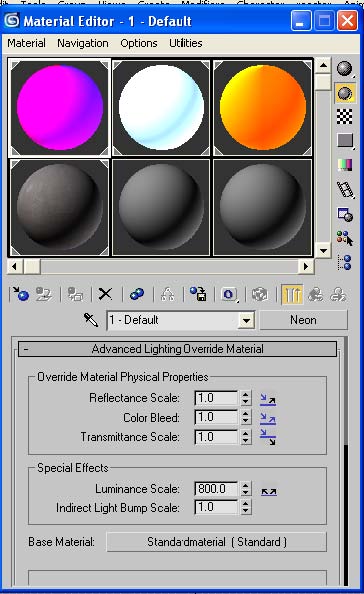
Task: Click the Transmittance Scale value field
Action: (216, 437)
